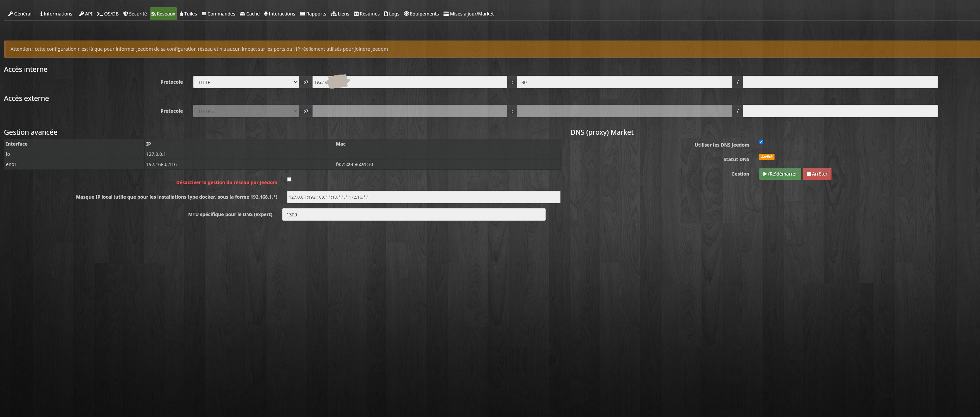Click the droplet icon on Tuiles tab
This screenshot has width=980, height=417.
pos(181,14)
